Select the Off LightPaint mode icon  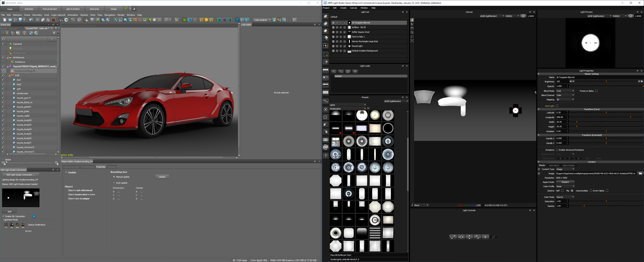(6, 225)
